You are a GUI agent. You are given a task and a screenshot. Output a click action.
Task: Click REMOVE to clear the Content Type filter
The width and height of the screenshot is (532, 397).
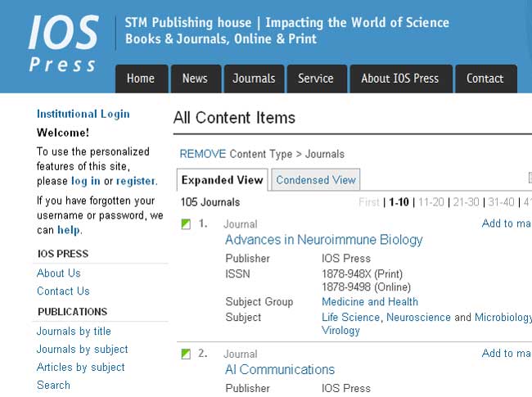coord(203,154)
